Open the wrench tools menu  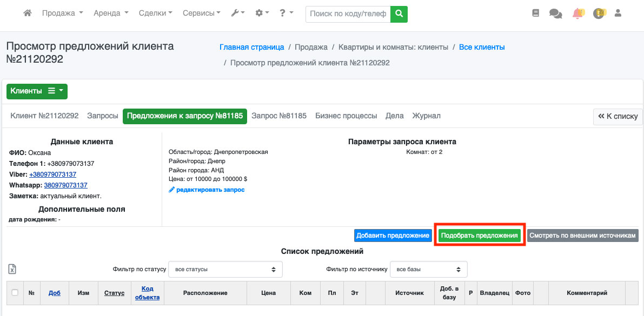tap(238, 14)
